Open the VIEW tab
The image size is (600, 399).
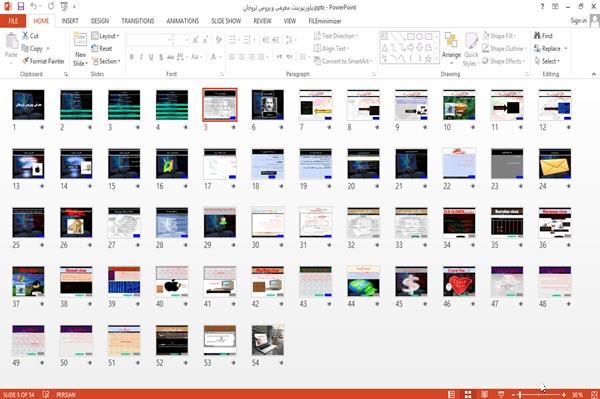point(290,21)
